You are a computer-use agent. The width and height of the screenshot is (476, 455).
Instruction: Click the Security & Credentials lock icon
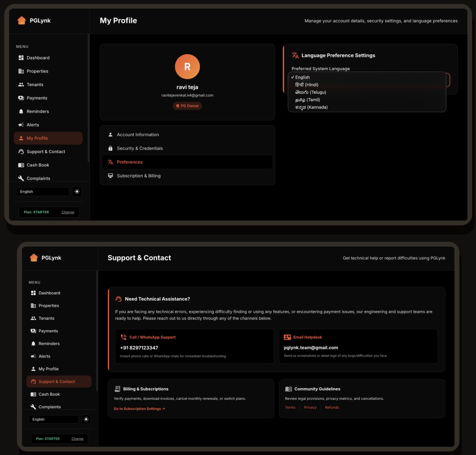click(x=110, y=148)
